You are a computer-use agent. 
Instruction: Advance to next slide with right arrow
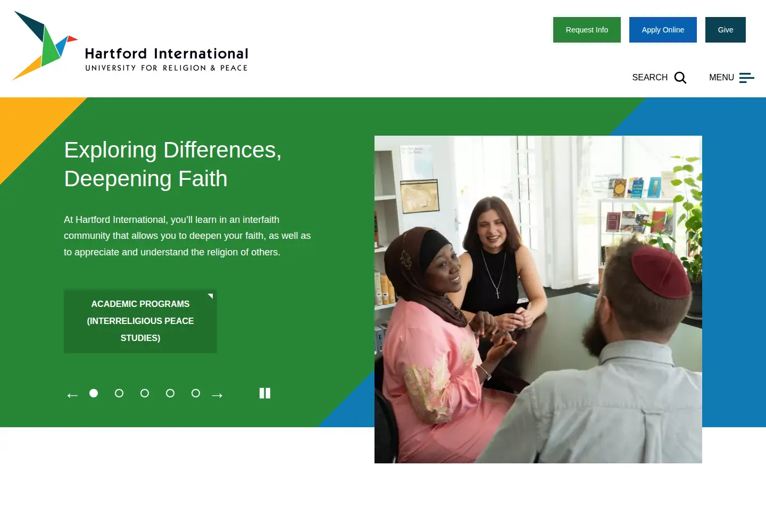[217, 395]
